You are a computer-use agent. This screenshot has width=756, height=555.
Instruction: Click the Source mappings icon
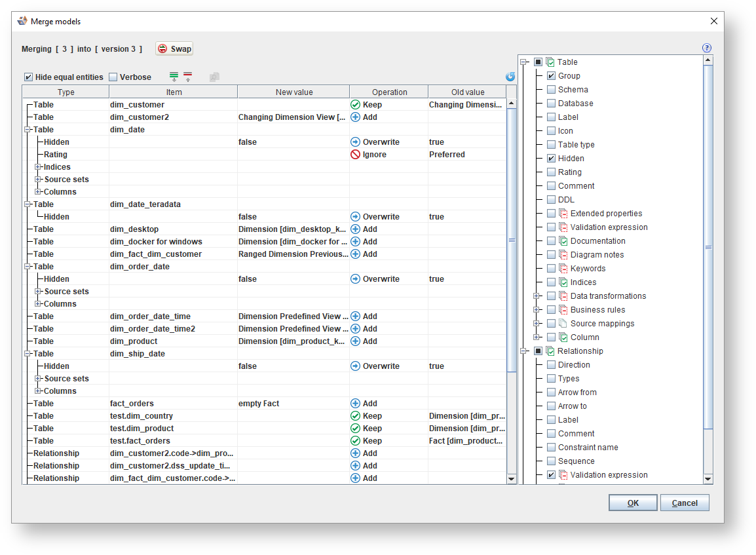(563, 324)
